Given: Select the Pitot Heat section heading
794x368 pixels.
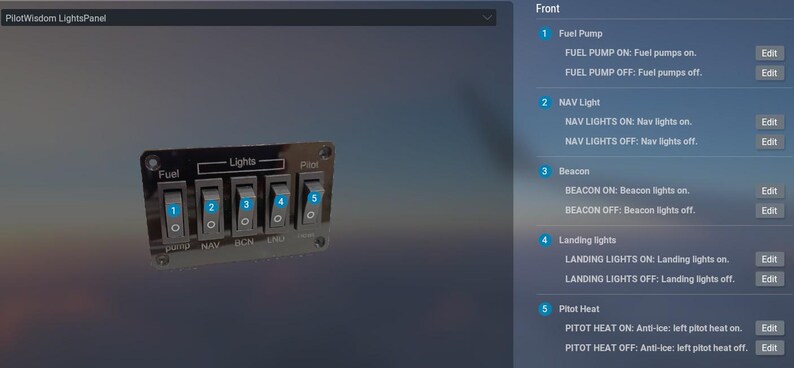Looking at the screenshot, I should 579,309.
